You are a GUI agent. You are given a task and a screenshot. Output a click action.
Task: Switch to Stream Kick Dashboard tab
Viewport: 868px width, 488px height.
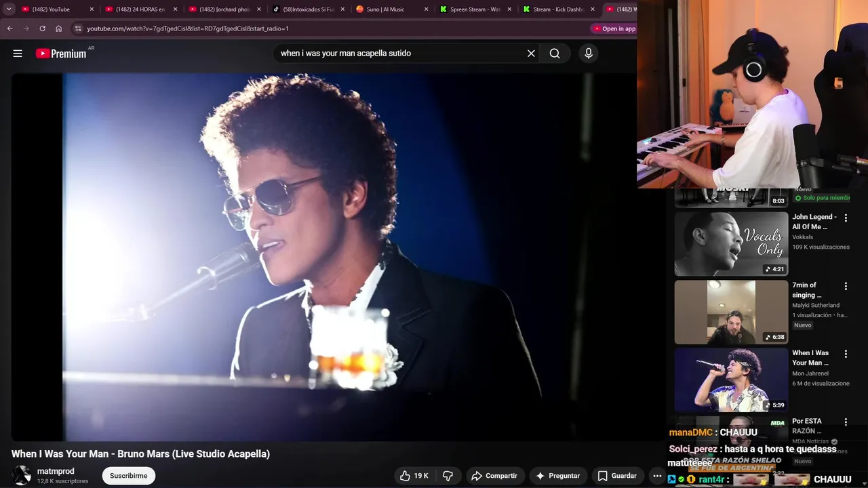pos(559,9)
